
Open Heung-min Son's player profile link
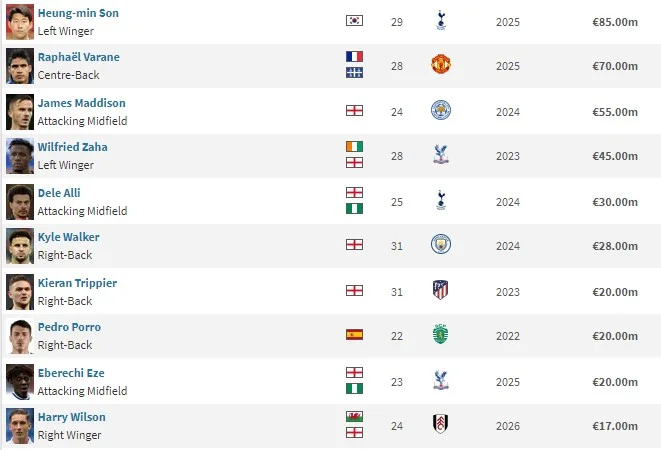coord(78,13)
